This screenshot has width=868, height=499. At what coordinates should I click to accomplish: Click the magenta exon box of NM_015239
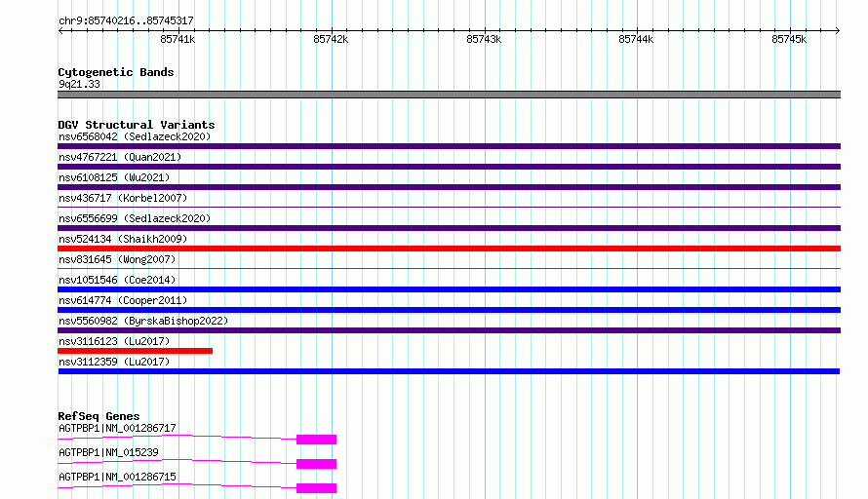(x=317, y=464)
